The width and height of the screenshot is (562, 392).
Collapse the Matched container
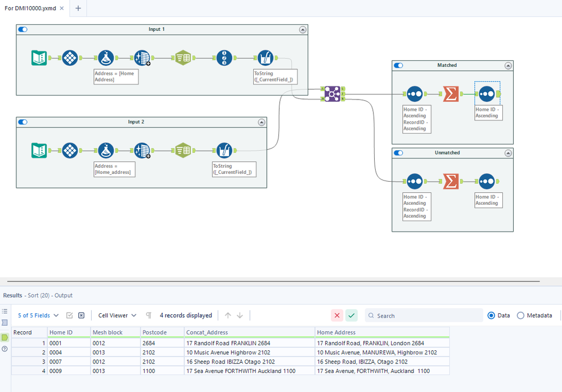pyautogui.click(x=508, y=66)
